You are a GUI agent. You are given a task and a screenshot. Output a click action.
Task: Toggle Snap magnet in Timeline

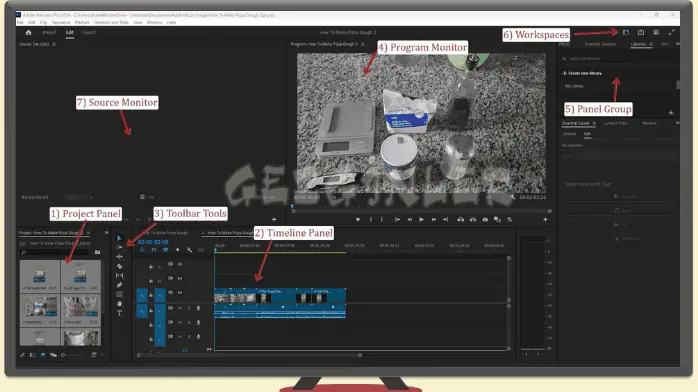154,250
